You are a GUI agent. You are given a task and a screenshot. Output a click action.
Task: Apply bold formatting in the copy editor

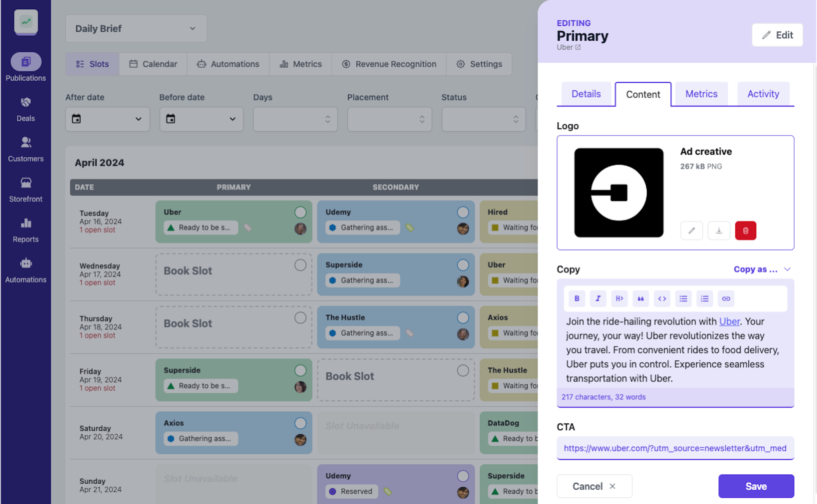click(577, 298)
